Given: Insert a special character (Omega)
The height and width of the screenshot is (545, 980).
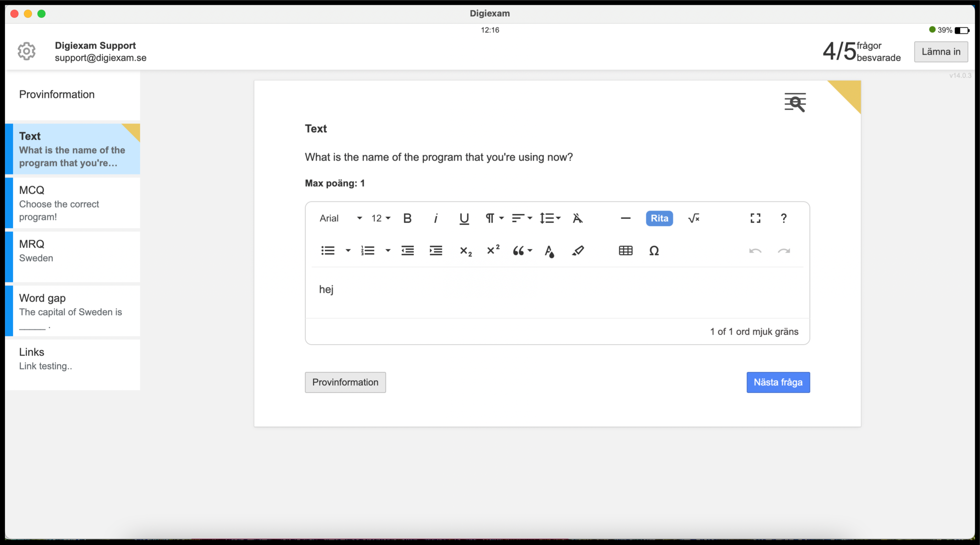Looking at the screenshot, I should (654, 251).
